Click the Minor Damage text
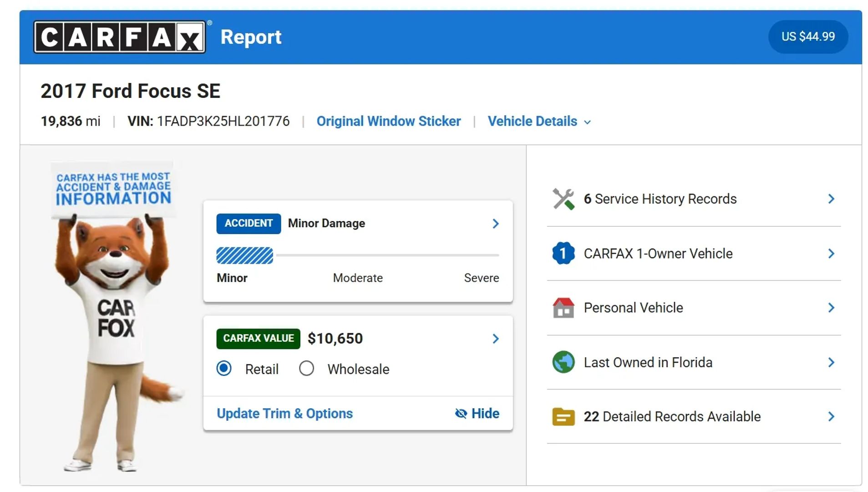The height and width of the screenshot is (492, 868). click(x=326, y=223)
